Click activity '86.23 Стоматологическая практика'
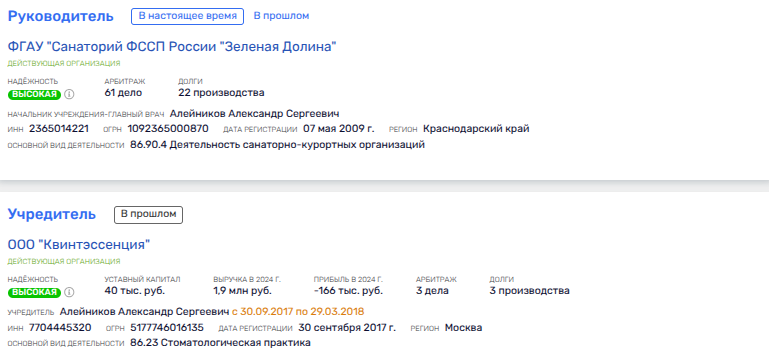Screen dimensions: 769x364 point(220,343)
